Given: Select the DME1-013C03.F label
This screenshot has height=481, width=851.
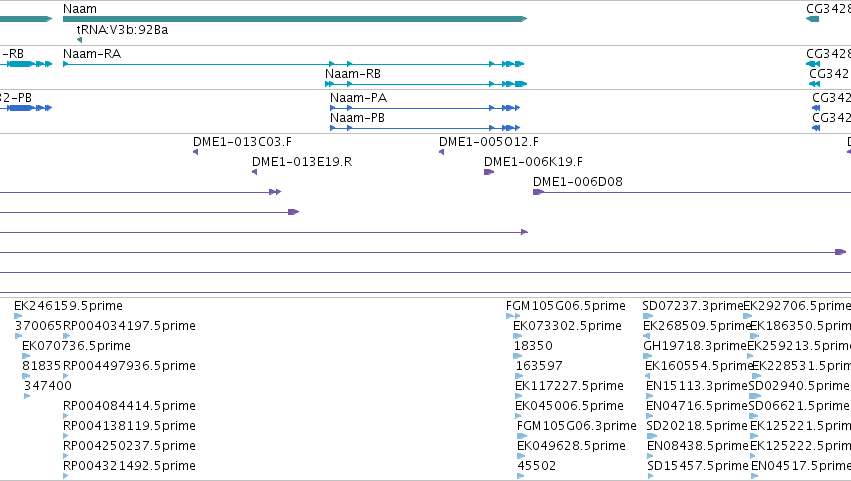Looking at the screenshot, I should 242,142.
